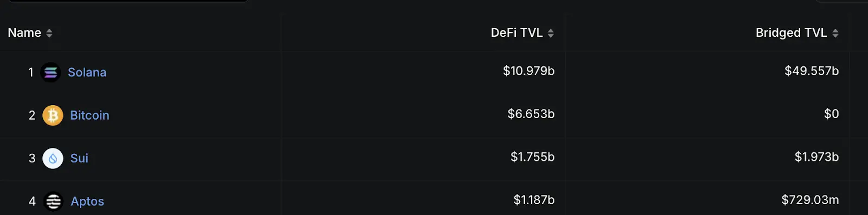Open the Aptos chain link
Image resolution: width=868 pixels, height=215 pixels.
coord(87,201)
